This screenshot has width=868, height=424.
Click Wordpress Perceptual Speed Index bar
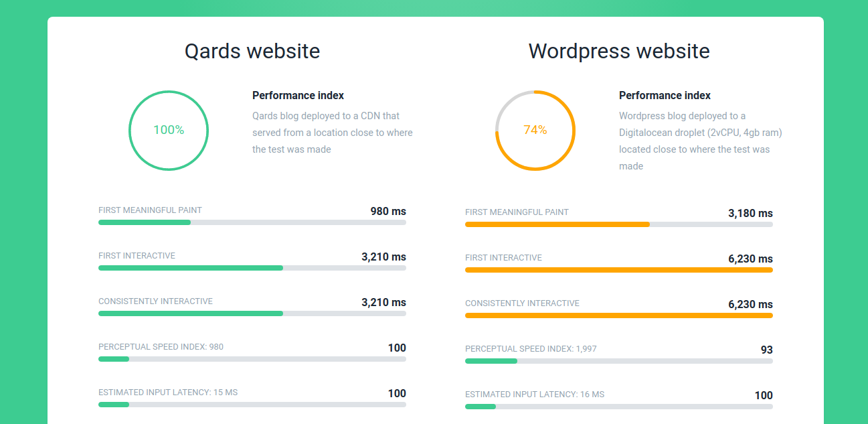pyautogui.click(x=619, y=361)
